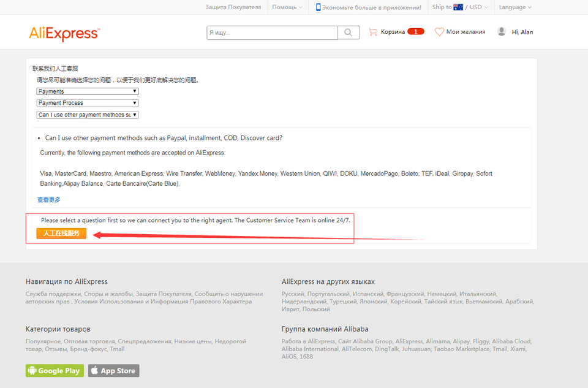The height and width of the screenshot is (388, 588).
Task: Open the Alipay footer link
Action: [x=461, y=341]
